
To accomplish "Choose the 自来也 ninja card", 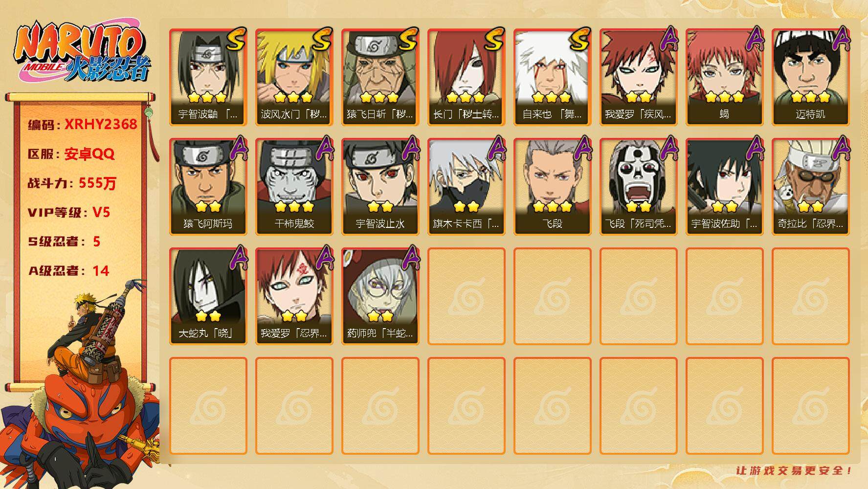I will (x=552, y=77).
